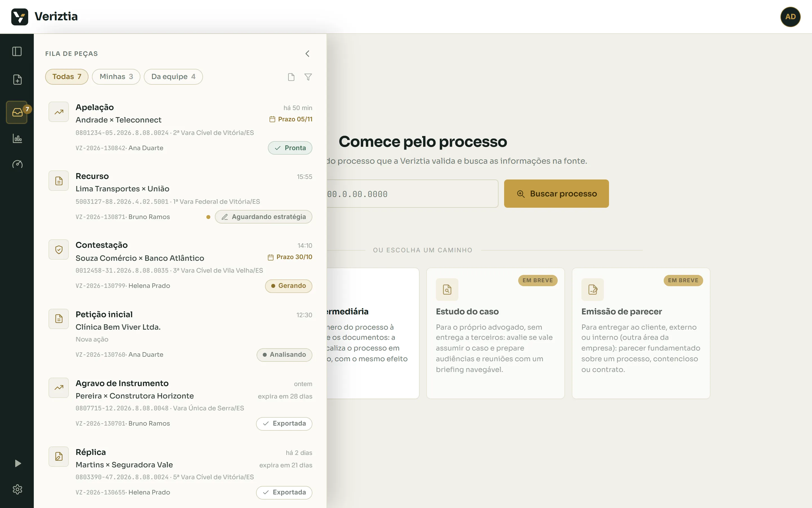This screenshot has height=508, width=812.
Task: Click Prazo 30/10 deadline label
Action: coord(290,257)
